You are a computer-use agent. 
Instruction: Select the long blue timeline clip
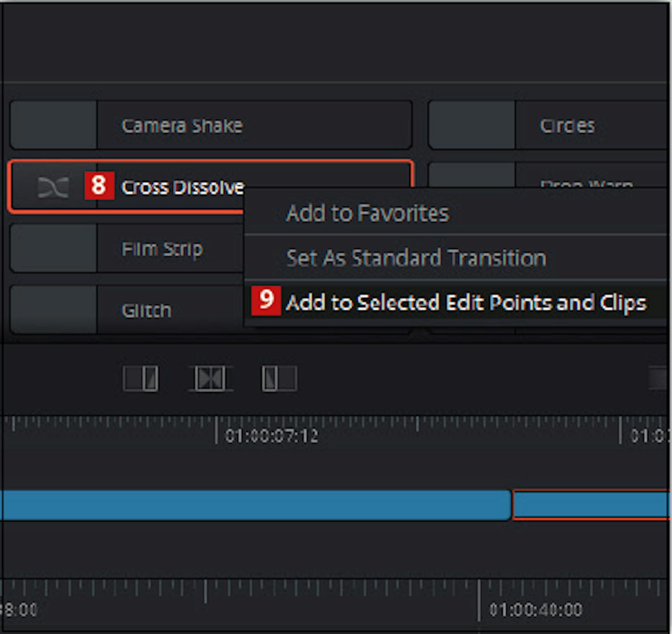point(255,505)
